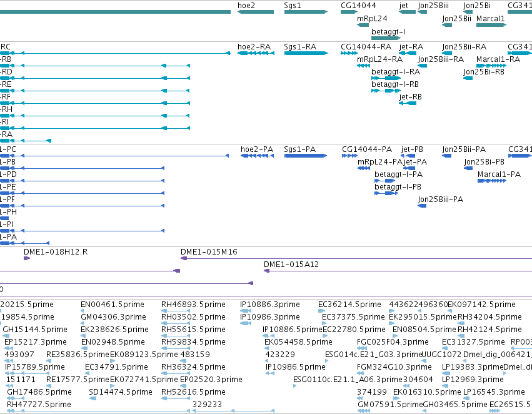
Task: Open the DME1-018H12.R BAC end
Action: [27, 258]
